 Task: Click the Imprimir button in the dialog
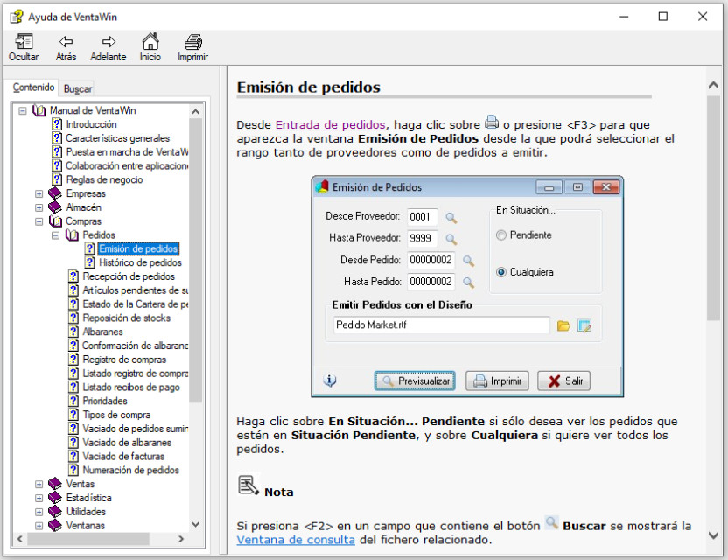[497, 381]
